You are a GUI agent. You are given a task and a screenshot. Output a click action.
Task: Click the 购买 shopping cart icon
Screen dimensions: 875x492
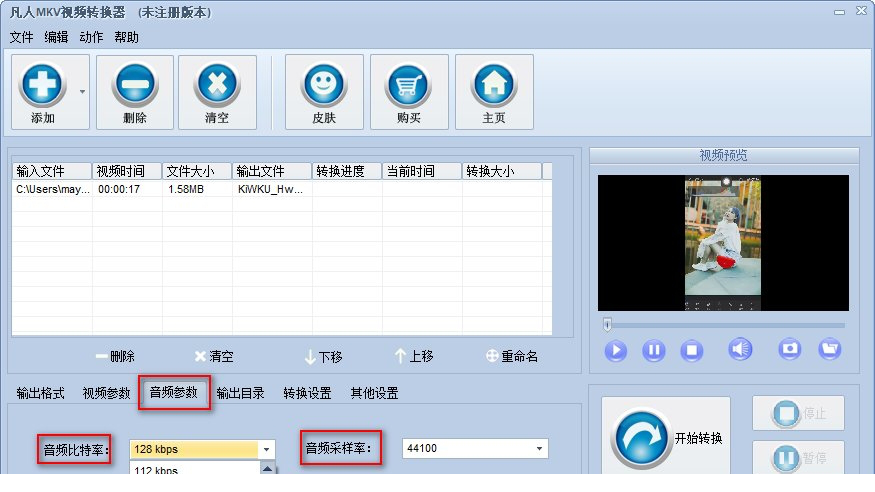(408, 85)
